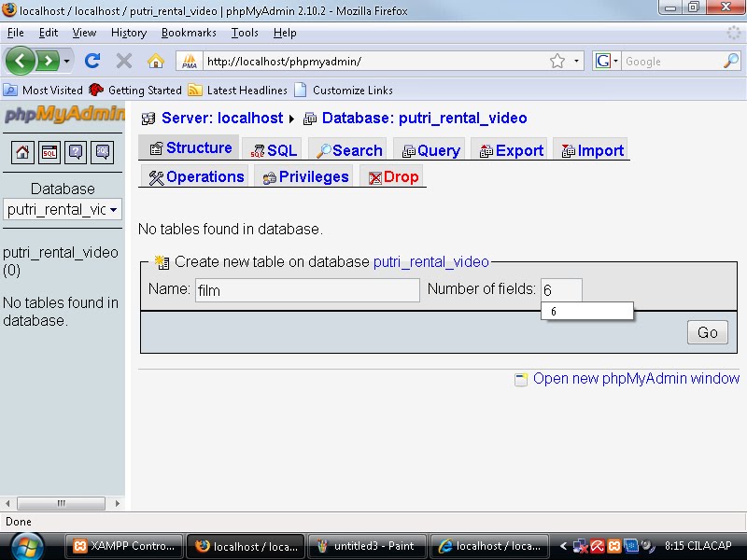
Task: Click the PMA site icon in address bar
Action: click(x=190, y=61)
